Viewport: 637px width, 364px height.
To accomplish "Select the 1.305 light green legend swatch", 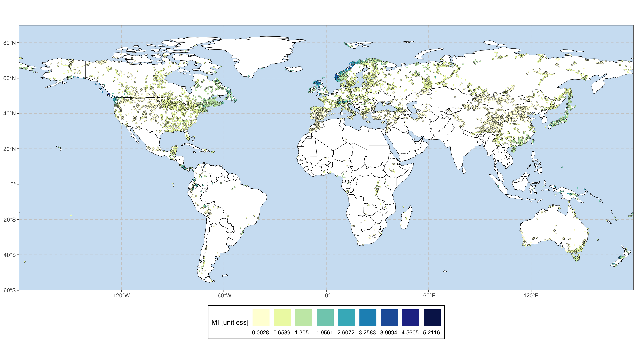I will tap(303, 318).
